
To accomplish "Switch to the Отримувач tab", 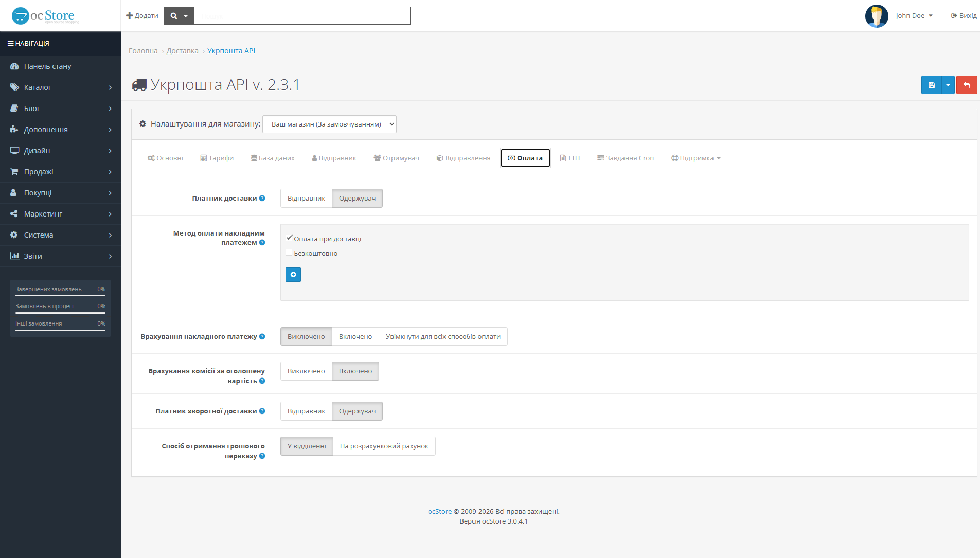I will point(396,158).
